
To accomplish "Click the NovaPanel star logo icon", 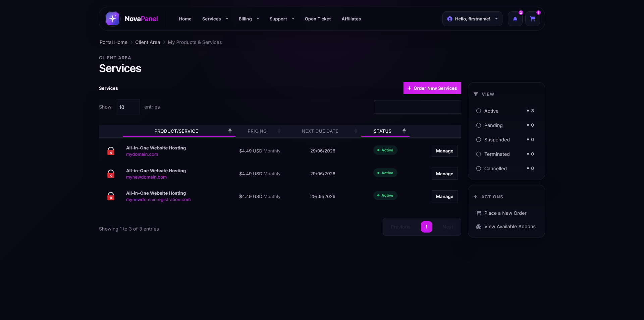I will pyautogui.click(x=113, y=19).
